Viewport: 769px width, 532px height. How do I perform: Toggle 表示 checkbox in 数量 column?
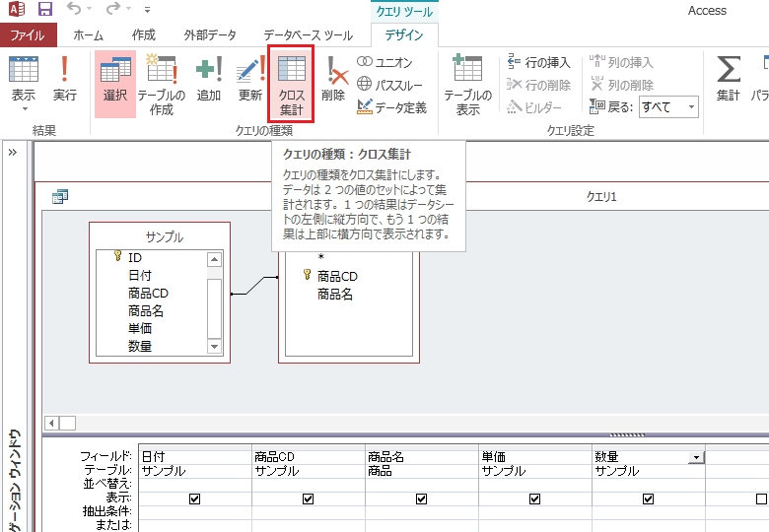click(648, 499)
